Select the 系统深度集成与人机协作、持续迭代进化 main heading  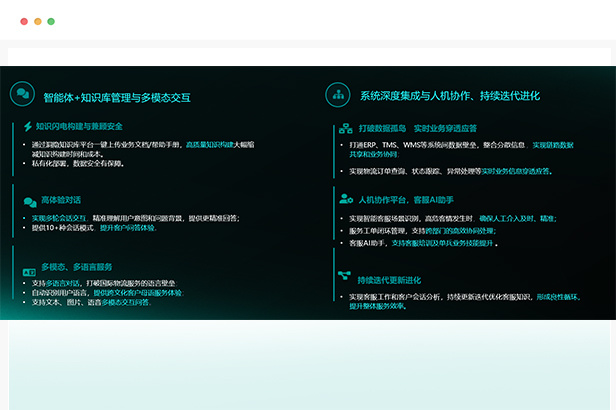pos(450,96)
